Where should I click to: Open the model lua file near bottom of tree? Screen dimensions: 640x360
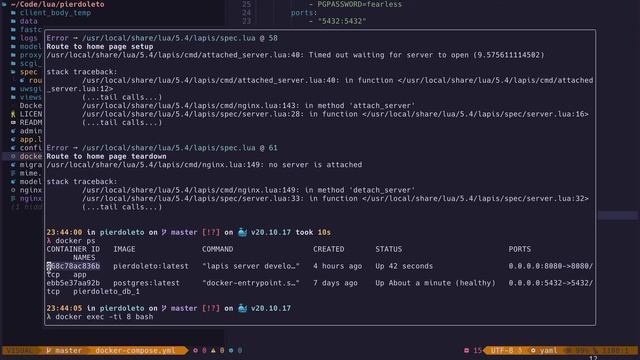click(31, 182)
